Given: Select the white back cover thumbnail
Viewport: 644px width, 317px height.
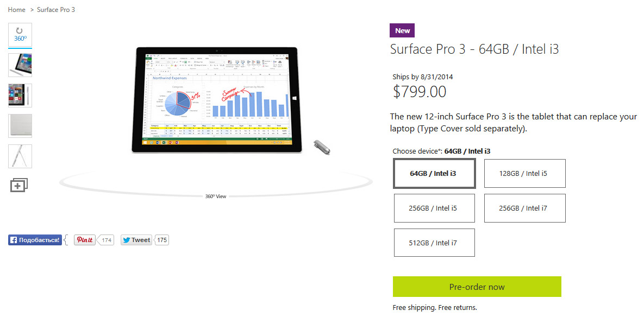Looking at the screenshot, I should (20, 126).
